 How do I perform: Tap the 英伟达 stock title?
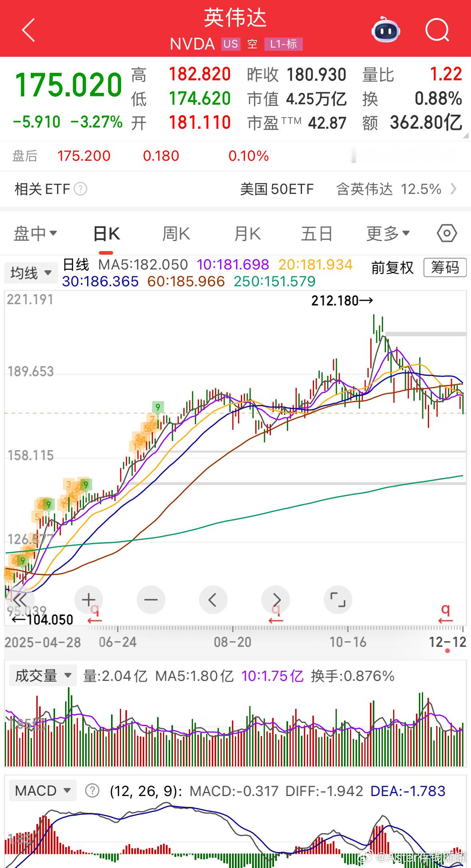tap(235, 18)
